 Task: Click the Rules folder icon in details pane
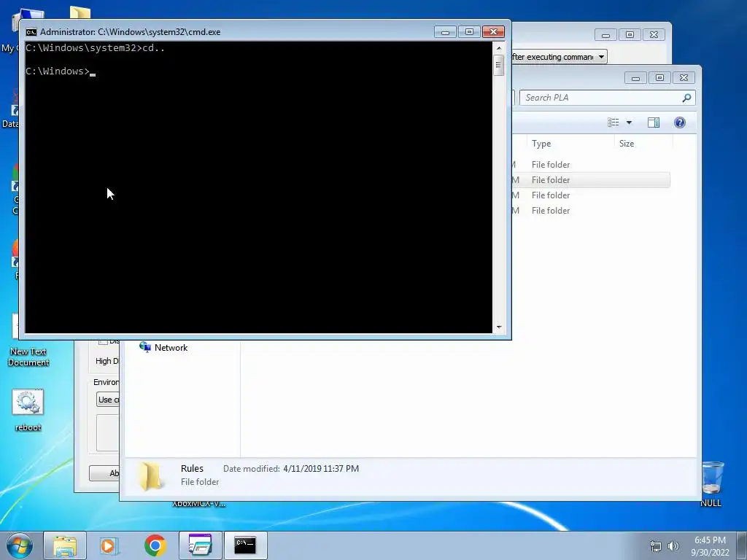coord(150,476)
